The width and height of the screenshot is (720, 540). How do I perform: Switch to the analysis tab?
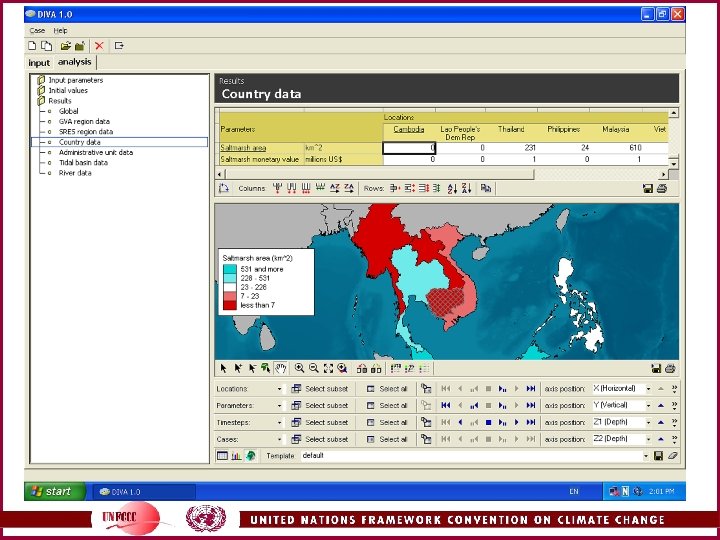(74, 62)
